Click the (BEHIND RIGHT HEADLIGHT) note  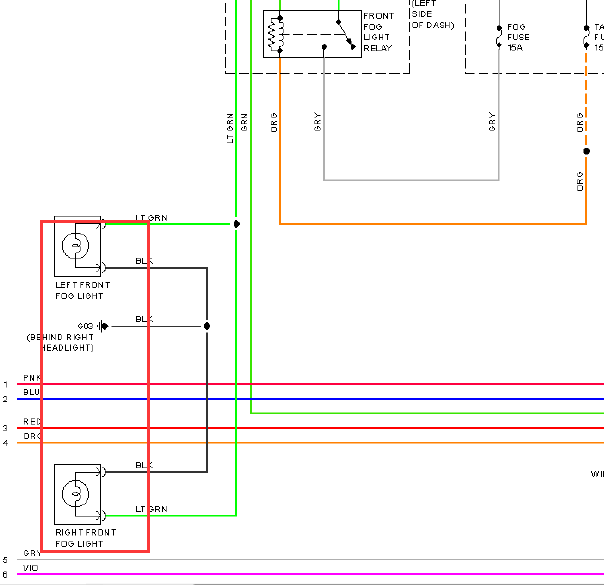pyautogui.click(x=60, y=342)
